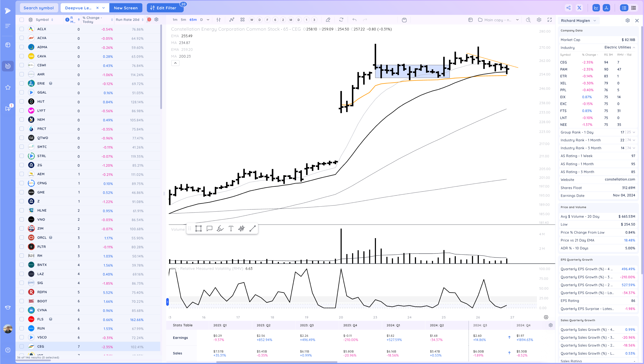
Task: Toggle the select-all checkbox in header
Action: click(22, 20)
